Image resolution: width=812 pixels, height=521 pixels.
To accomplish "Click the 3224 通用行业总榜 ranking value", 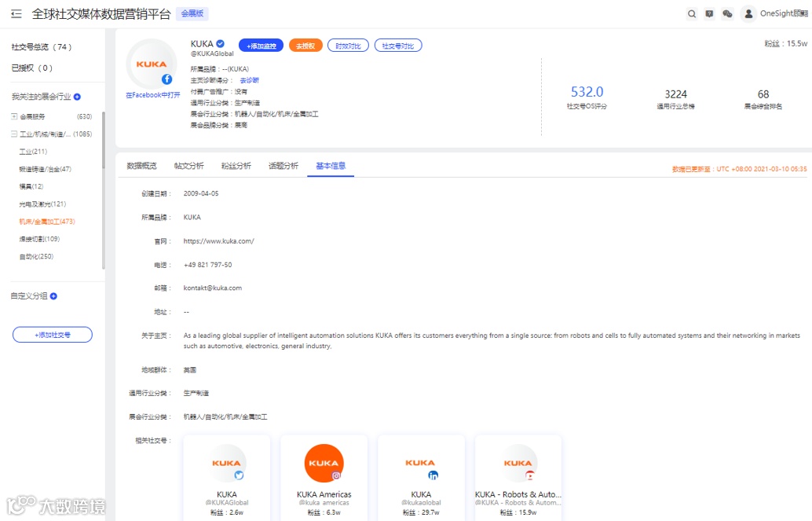I will point(676,94).
